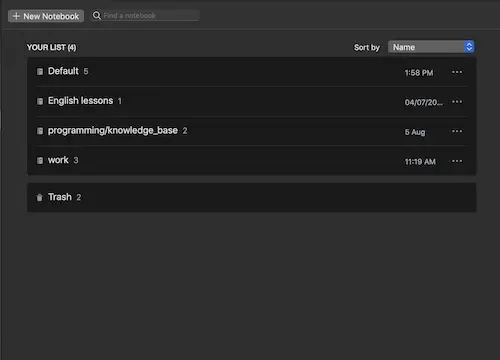Open the three-dot menu for Default

click(x=457, y=72)
